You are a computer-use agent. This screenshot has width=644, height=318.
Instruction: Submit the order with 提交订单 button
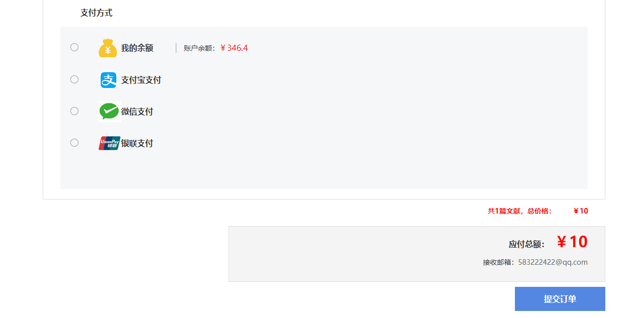(560, 299)
